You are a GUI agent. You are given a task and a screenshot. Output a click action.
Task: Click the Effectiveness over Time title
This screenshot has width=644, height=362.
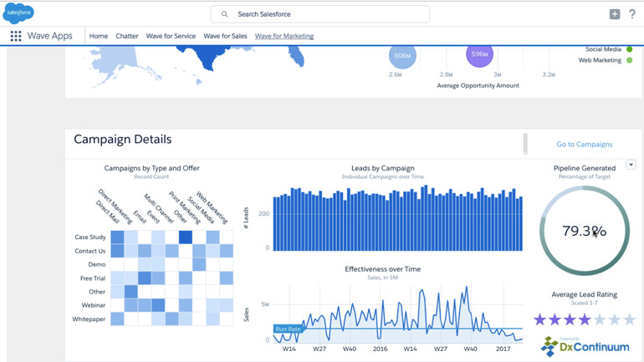point(383,269)
